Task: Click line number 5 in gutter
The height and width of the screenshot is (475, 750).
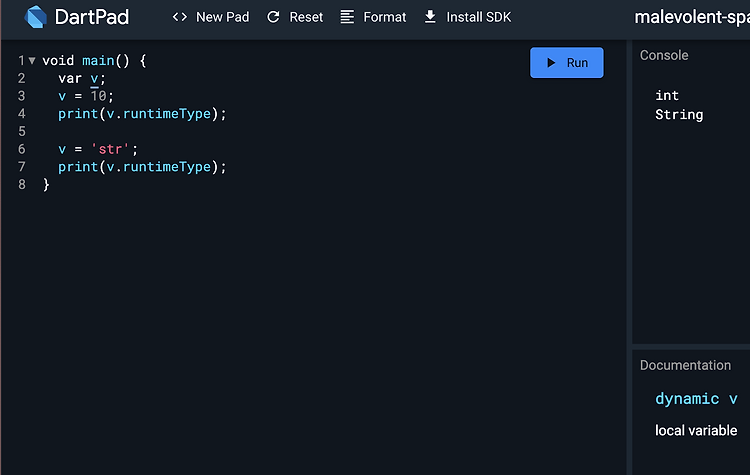Action: (x=22, y=132)
